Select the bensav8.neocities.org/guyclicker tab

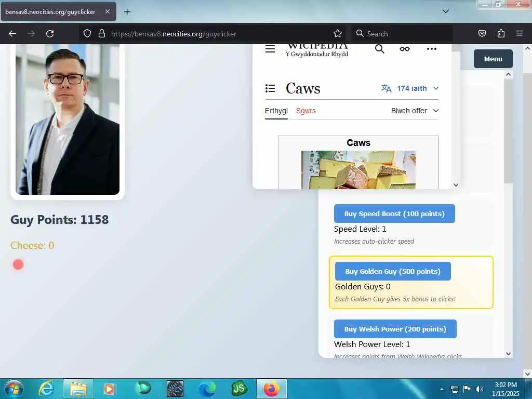pos(58,11)
